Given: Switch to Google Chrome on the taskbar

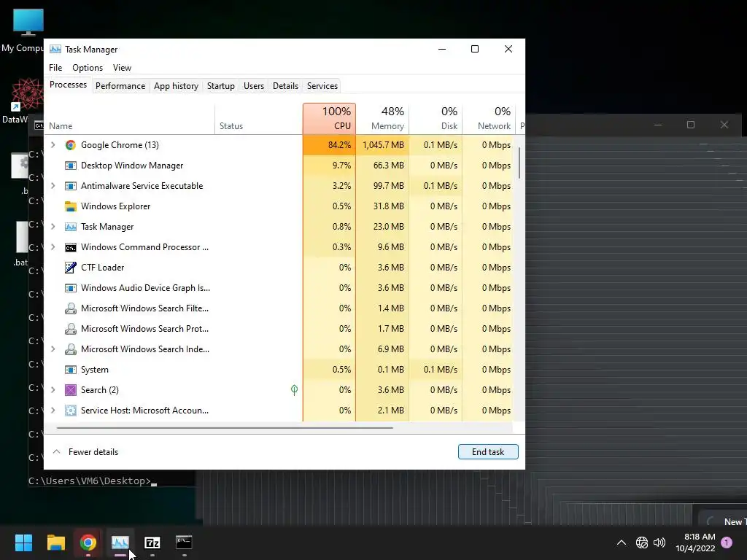Looking at the screenshot, I should pyautogui.click(x=88, y=542).
